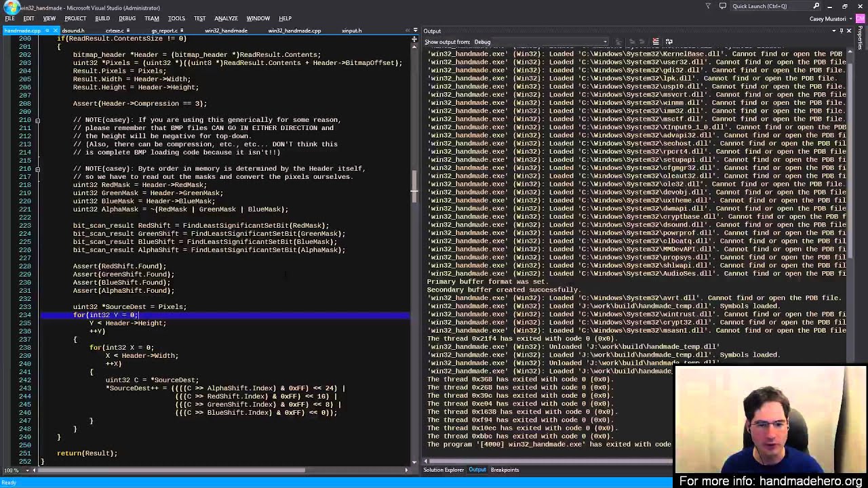
Task: Click the Clear All icon in Output toolbar
Action: coord(656,41)
